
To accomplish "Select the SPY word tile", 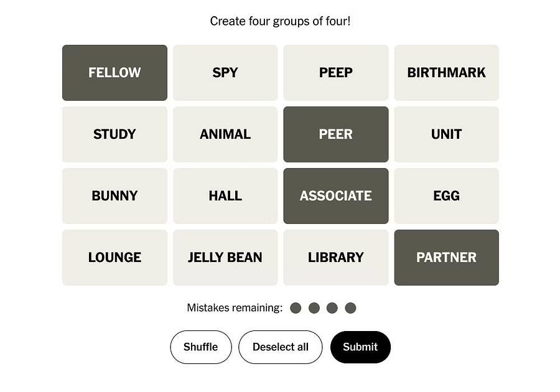I will [x=225, y=73].
